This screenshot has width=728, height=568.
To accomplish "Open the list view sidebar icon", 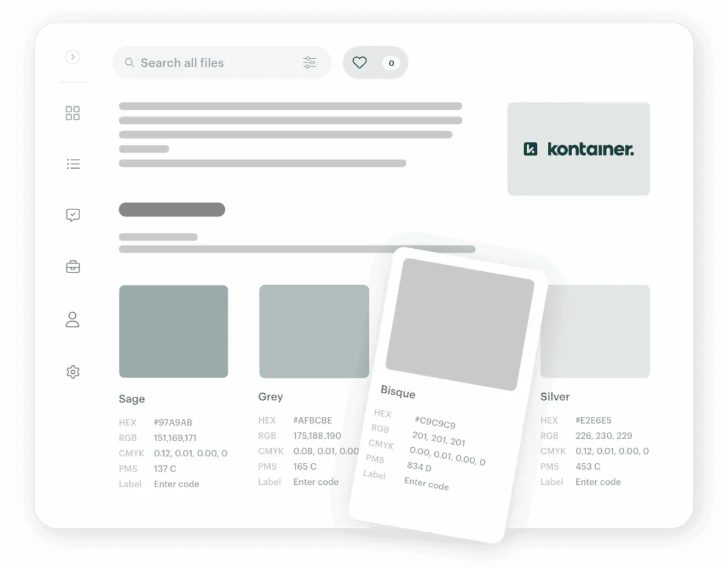I will 73,164.
